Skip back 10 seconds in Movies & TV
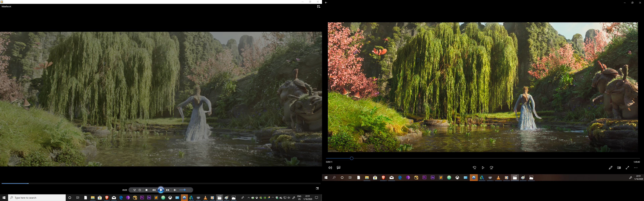This screenshot has width=644, height=201. (474, 168)
